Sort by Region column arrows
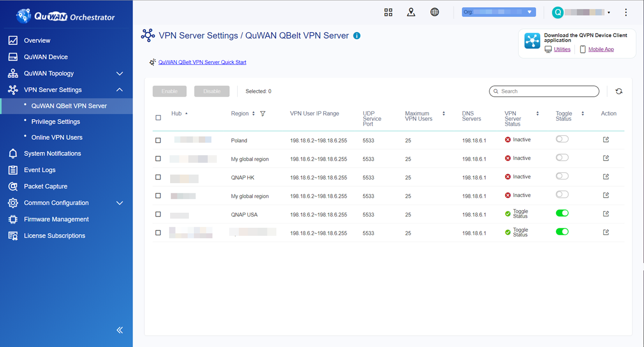 [x=253, y=114]
